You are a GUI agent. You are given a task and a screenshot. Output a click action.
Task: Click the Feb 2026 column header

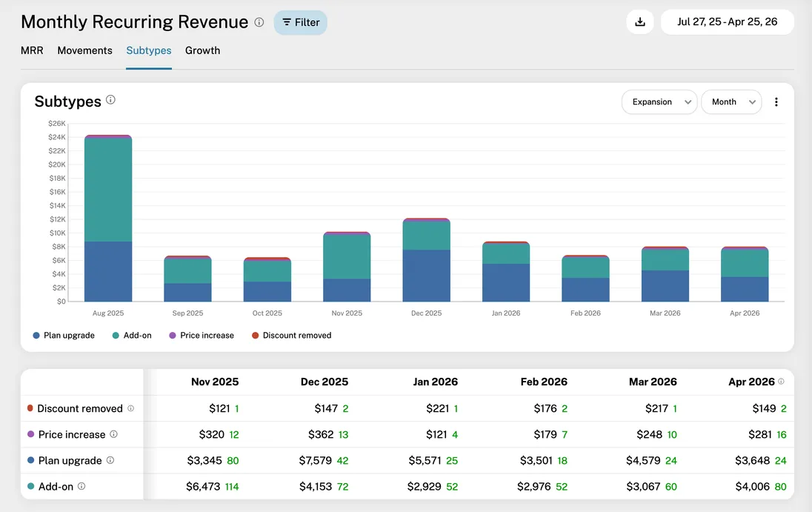click(544, 382)
